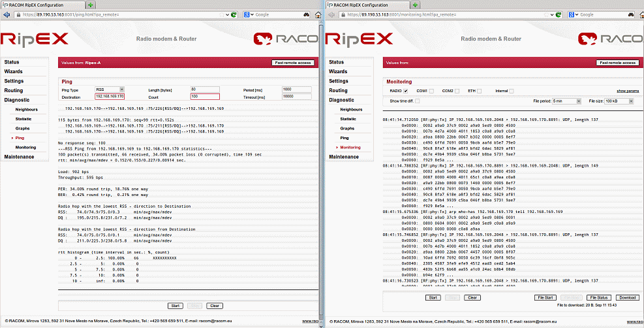
Task: Clear the ping output
Action: click(x=215, y=306)
